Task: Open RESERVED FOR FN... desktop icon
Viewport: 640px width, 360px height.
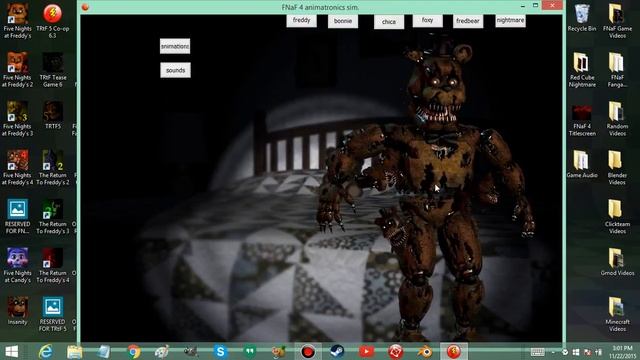Action: pos(17,216)
